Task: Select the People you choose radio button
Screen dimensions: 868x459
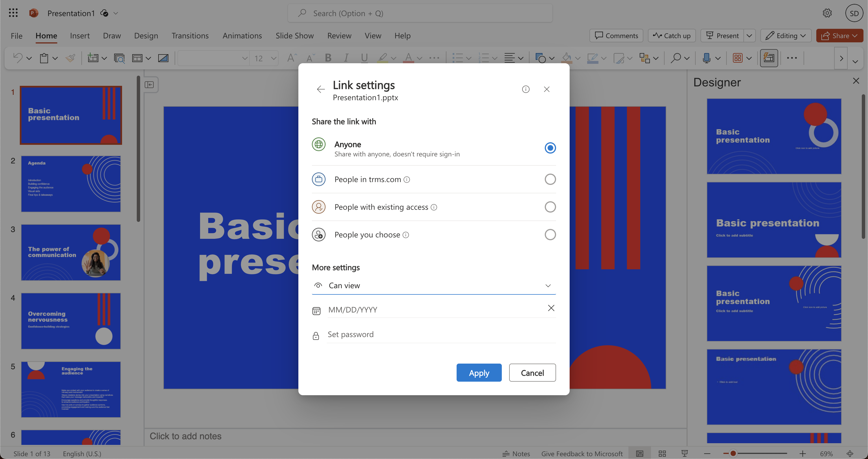Action: point(550,235)
